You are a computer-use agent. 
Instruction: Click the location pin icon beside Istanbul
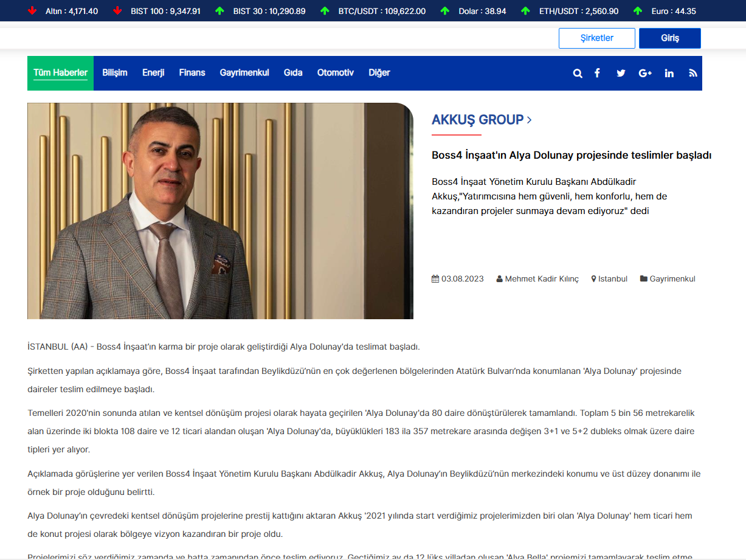pyautogui.click(x=593, y=279)
